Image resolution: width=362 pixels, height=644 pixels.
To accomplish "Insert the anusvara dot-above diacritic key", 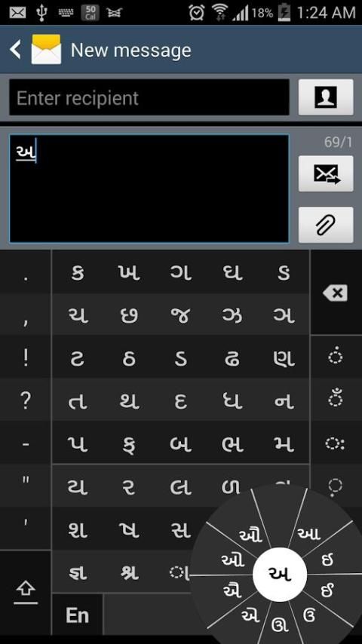I will (336, 356).
